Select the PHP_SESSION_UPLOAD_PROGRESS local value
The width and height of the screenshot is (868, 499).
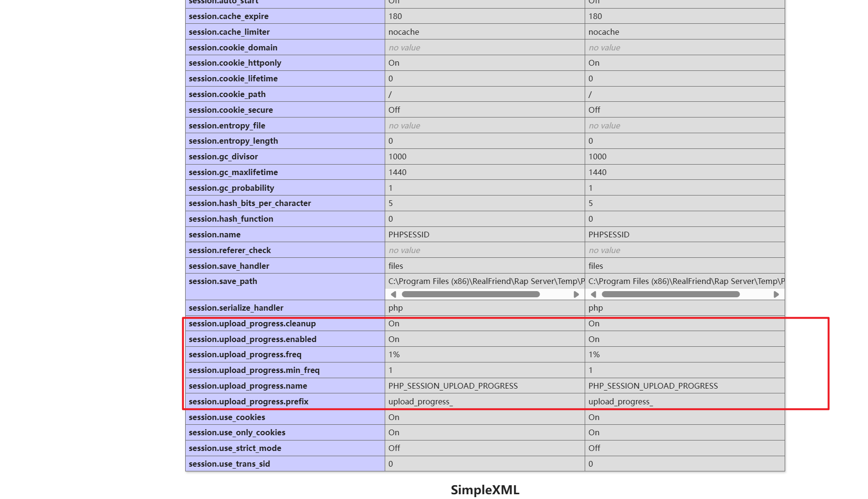[x=453, y=386]
